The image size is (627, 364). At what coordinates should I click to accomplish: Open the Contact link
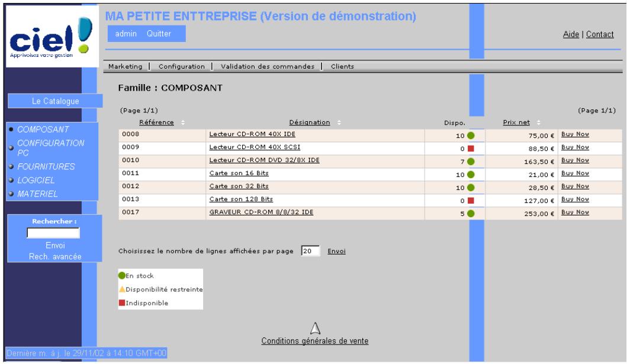[600, 34]
